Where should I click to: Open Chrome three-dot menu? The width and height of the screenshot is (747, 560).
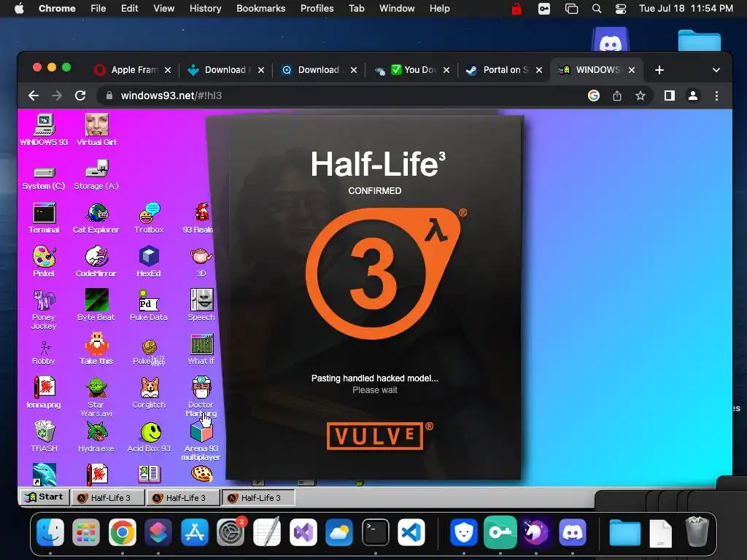click(716, 96)
